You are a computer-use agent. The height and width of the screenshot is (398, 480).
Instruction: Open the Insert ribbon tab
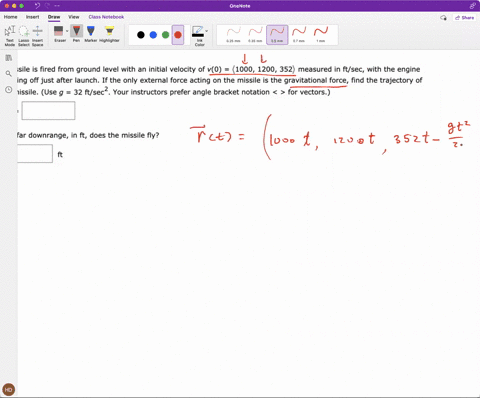pyautogui.click(x=32, y=17)
